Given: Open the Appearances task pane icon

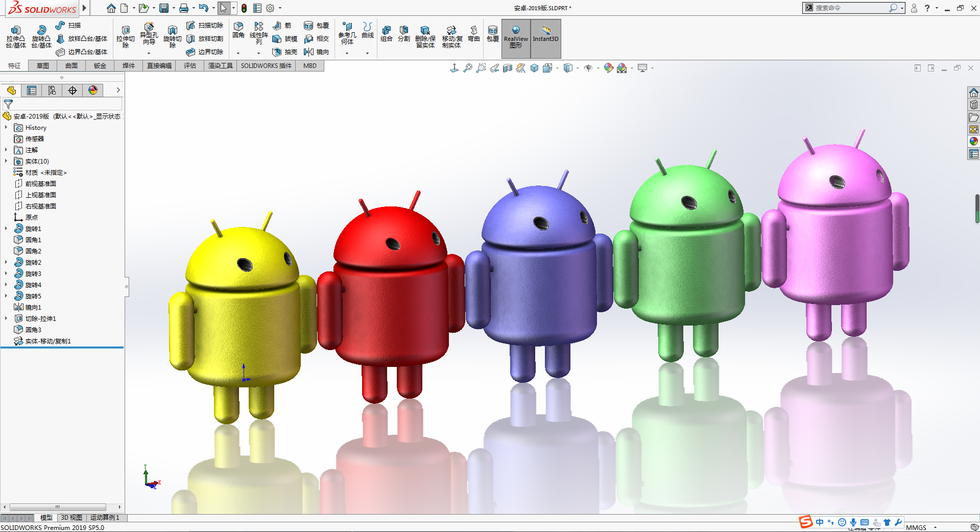Looking at the screenshot, I should coord(974,141).
